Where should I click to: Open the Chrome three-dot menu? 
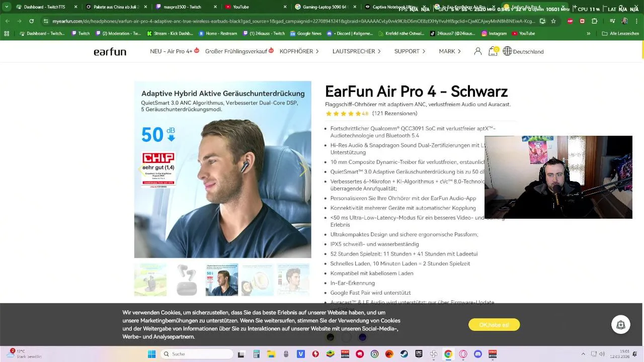point(636,21)
